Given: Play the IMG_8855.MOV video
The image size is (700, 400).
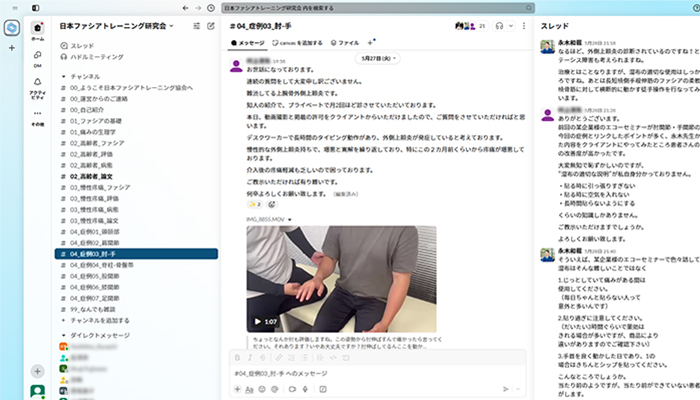Looking at the screenshot, I should [258, 321].
